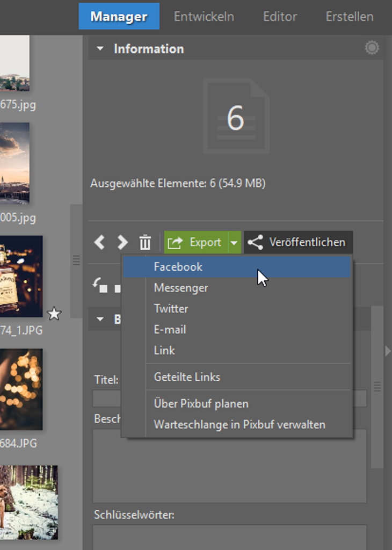
Task: Select Facebook from the publish menu
Action: pos(178,267)
